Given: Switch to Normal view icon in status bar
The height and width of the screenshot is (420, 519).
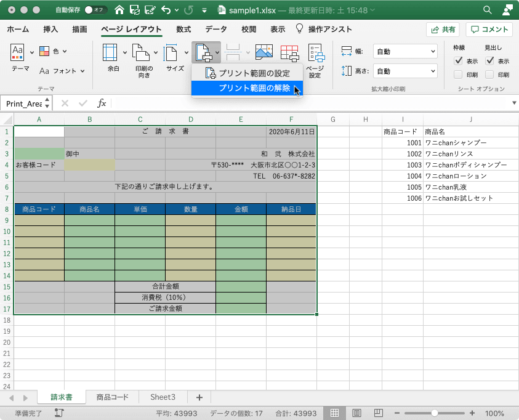Looking at the screenshot, I should 335,413.
